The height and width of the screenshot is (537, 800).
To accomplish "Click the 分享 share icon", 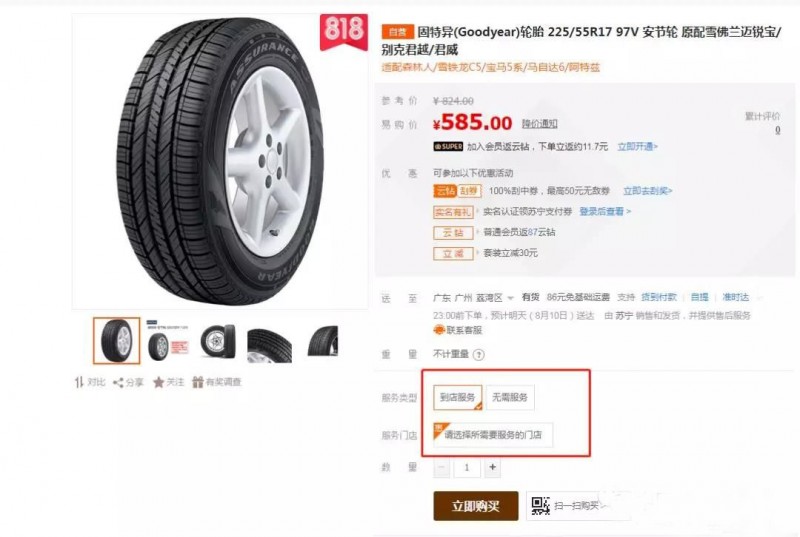I will point(118,382).
